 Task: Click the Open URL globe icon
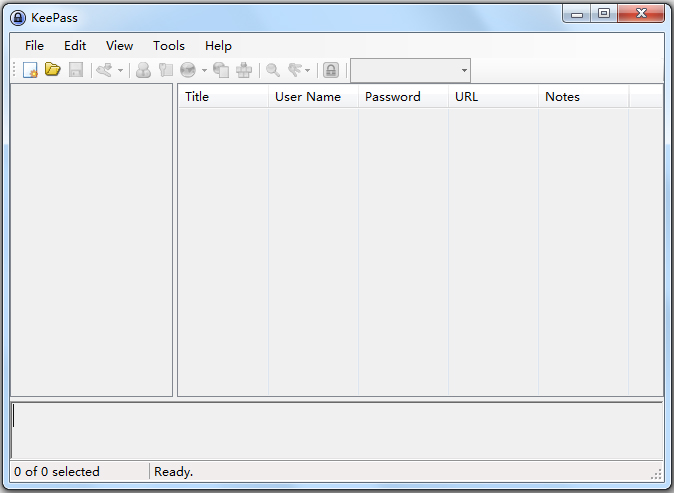coord(188,70)
